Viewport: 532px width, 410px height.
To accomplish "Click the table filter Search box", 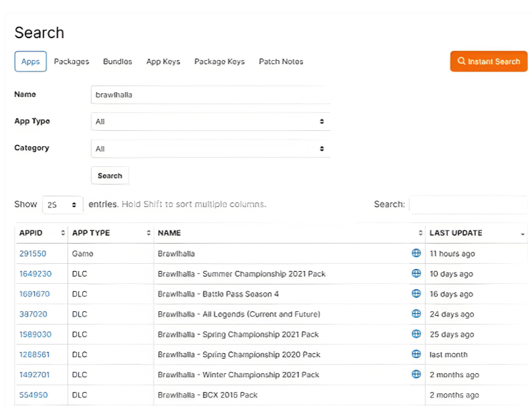I will [x=468, y=204].
